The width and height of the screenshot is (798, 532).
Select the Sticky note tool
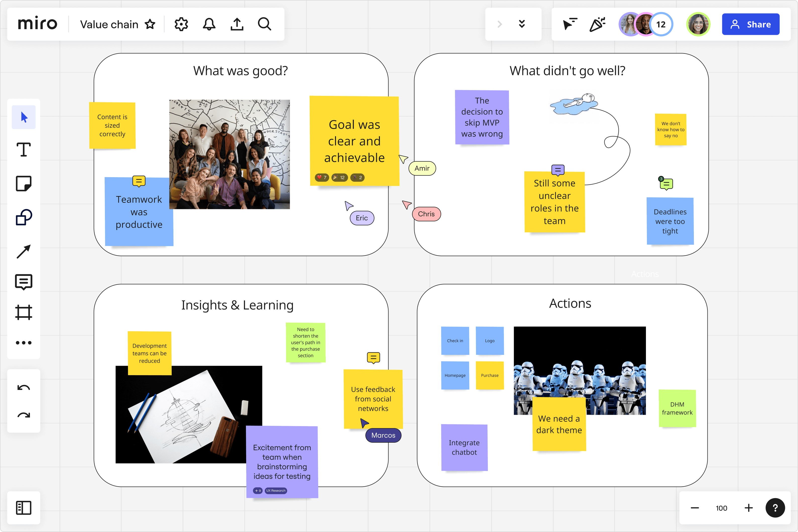coord(23,183)
